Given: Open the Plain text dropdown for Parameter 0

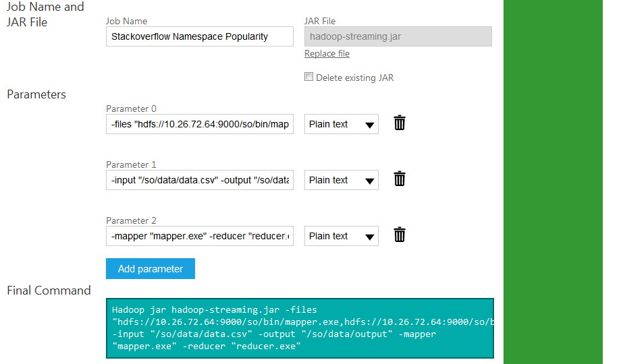Looking at the screenshot, I should point(342,124).
